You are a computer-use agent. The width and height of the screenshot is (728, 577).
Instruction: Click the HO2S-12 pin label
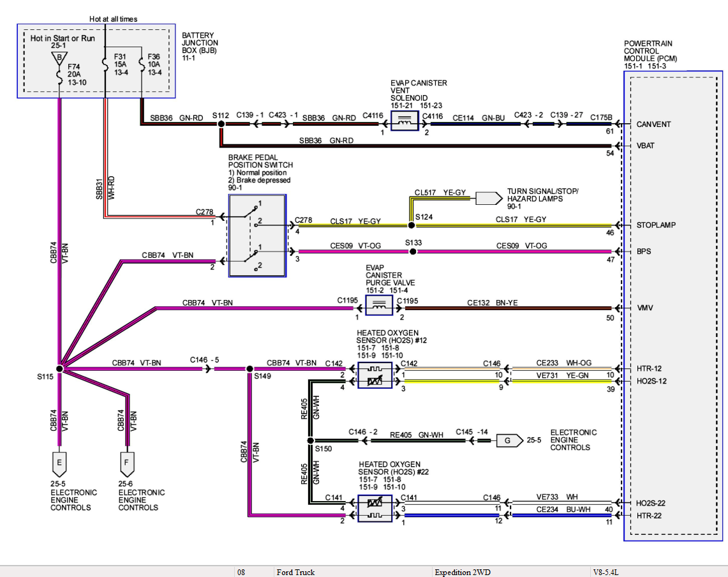coord(651,381)
